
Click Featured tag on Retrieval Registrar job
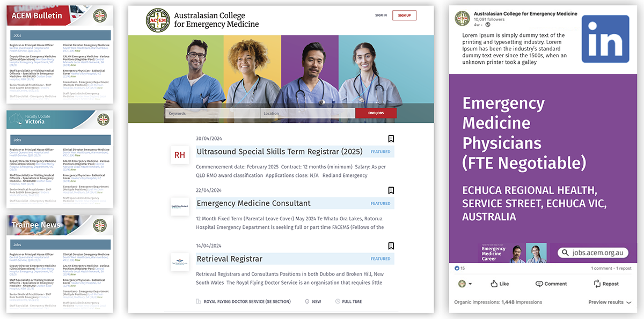381,259
